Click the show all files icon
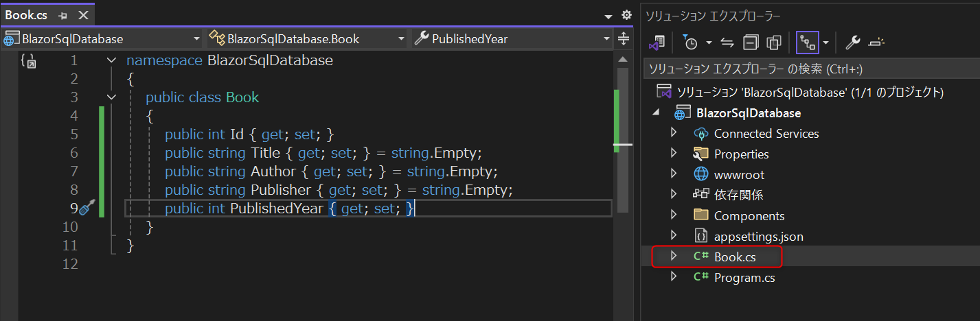 pyautogui.click(x=774, y=43)
